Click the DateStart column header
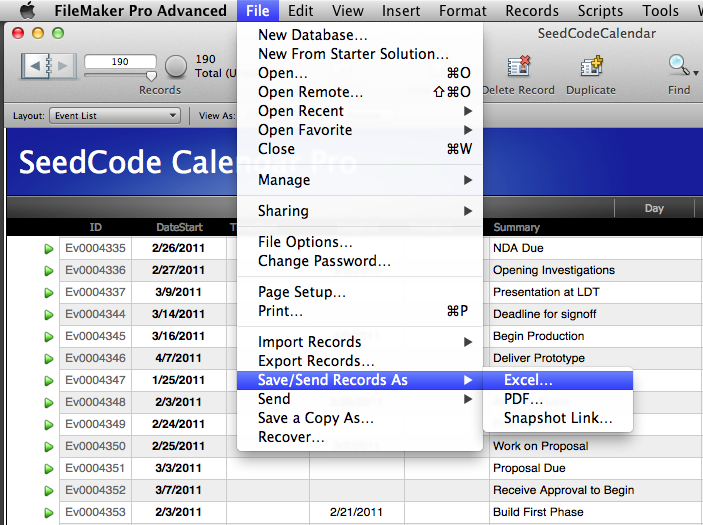 coord(179,227)
